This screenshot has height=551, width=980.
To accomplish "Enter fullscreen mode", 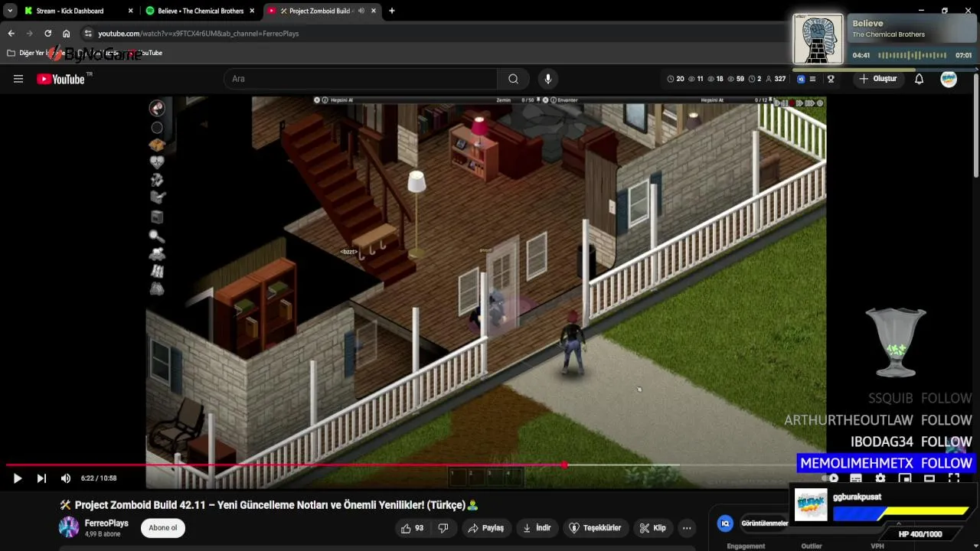I will [x=954, y=478].
